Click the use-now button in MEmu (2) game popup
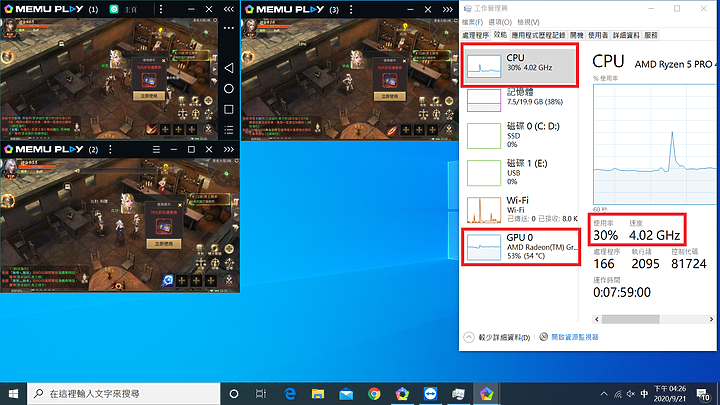The height and width of the screenshot is (405, 720). [163, 243]
